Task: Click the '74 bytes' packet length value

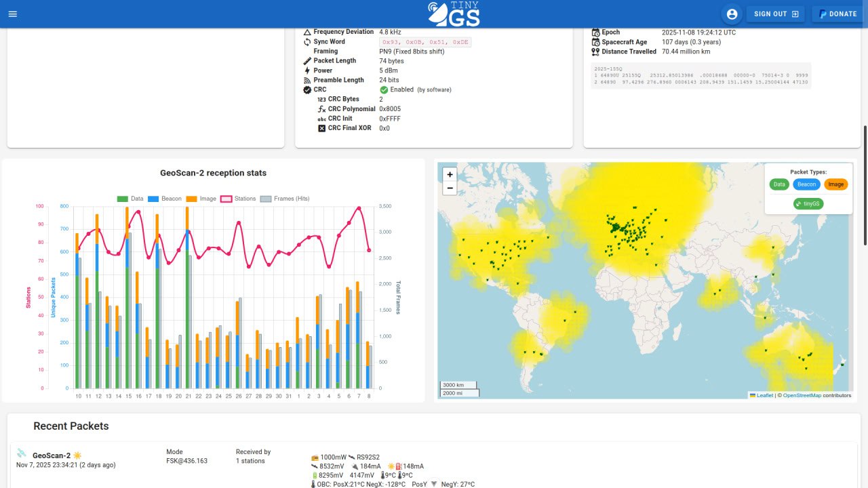Action: 391,61
